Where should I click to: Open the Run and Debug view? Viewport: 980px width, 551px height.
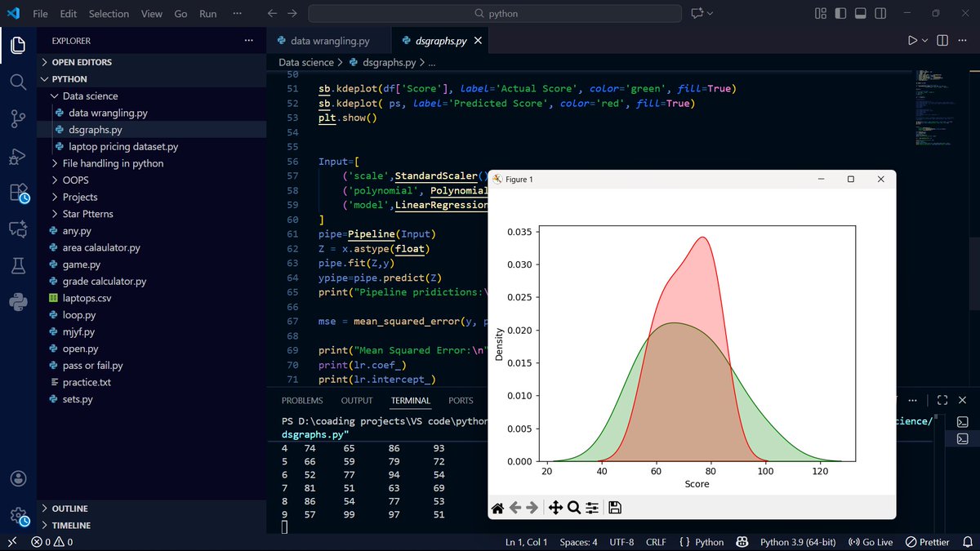(x=18, y=156)
